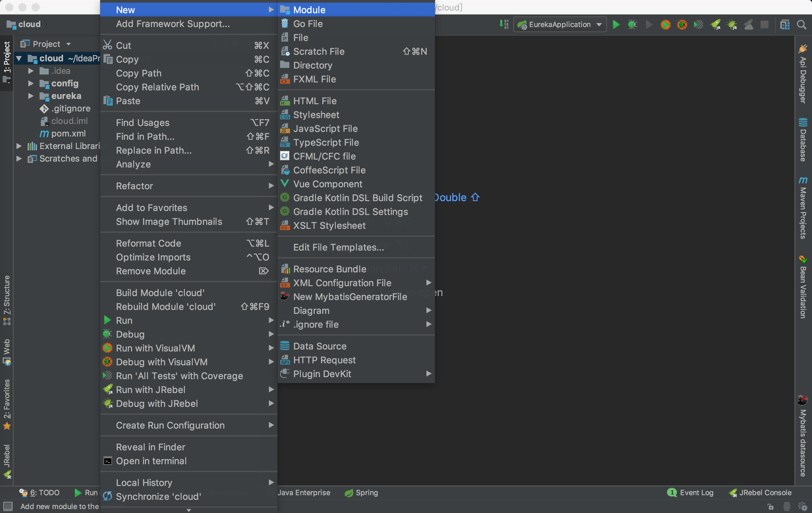Image resolution: width=812 pixels, height=513 pixels.
Task: Click the Debug bug icon in toolbar
Action: [632, 25]
